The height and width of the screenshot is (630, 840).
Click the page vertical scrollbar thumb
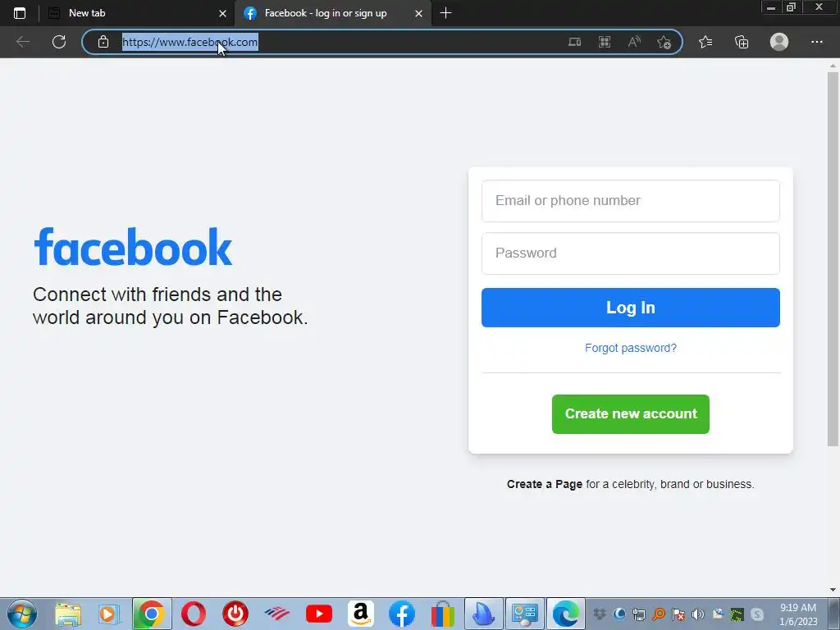(x=833, y=258)
